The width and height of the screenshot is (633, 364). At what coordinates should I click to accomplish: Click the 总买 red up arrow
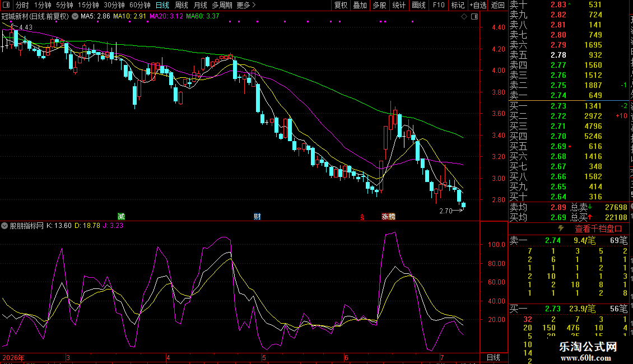coord(590,217)
